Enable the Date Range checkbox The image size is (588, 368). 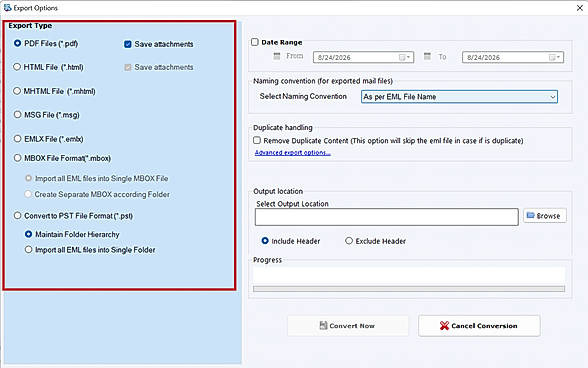coord(255,42)
